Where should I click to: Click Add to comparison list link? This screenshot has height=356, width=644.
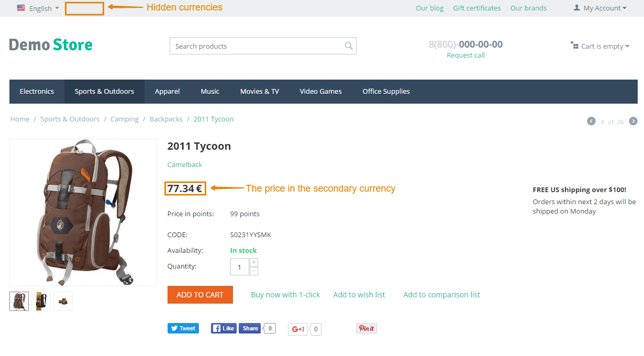442,295
